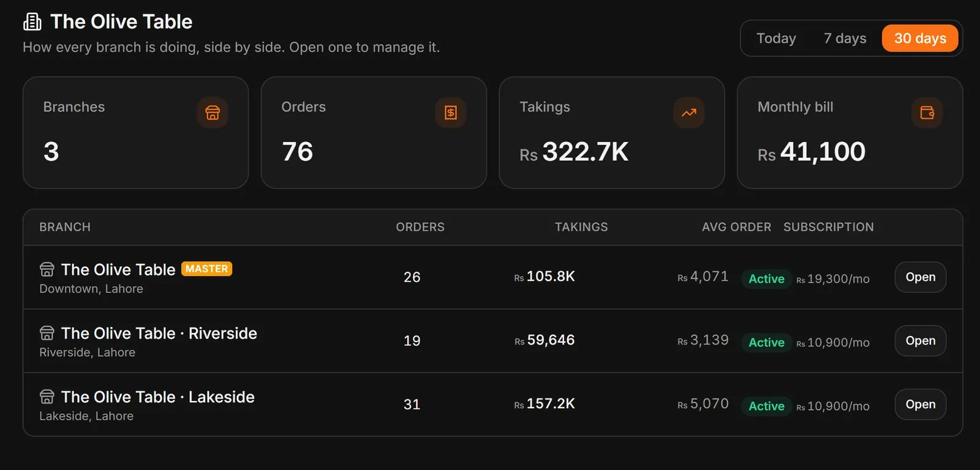Click the Riverside orders count 19
Image resolution: width=980 pixels, height=470 pixels.
[412, 341]
